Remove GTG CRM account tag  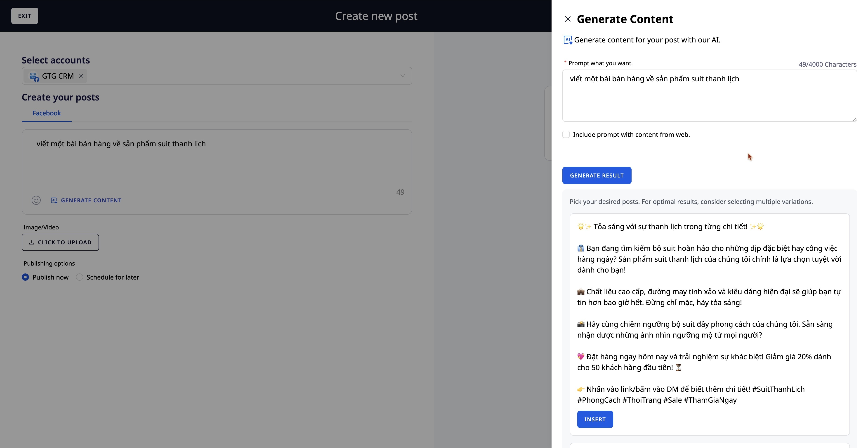pos(81,76)
